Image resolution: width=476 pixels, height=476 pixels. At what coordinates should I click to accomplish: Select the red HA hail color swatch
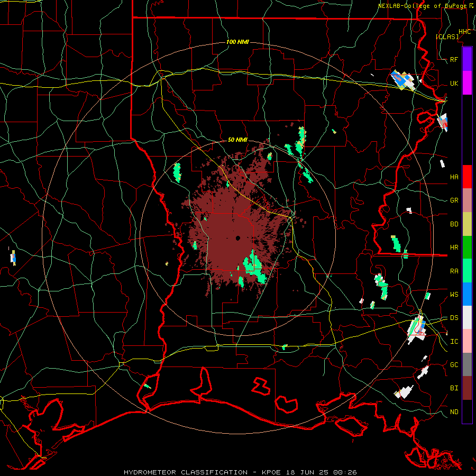(x=467, y=177)
